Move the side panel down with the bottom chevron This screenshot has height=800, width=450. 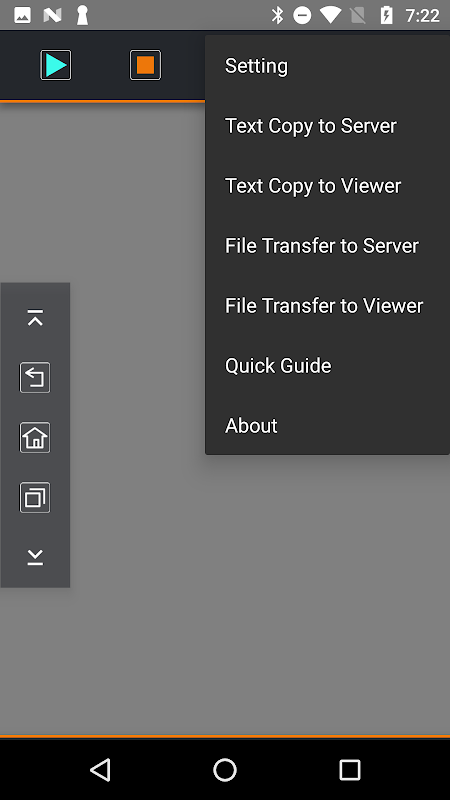[x=35, y=557]
